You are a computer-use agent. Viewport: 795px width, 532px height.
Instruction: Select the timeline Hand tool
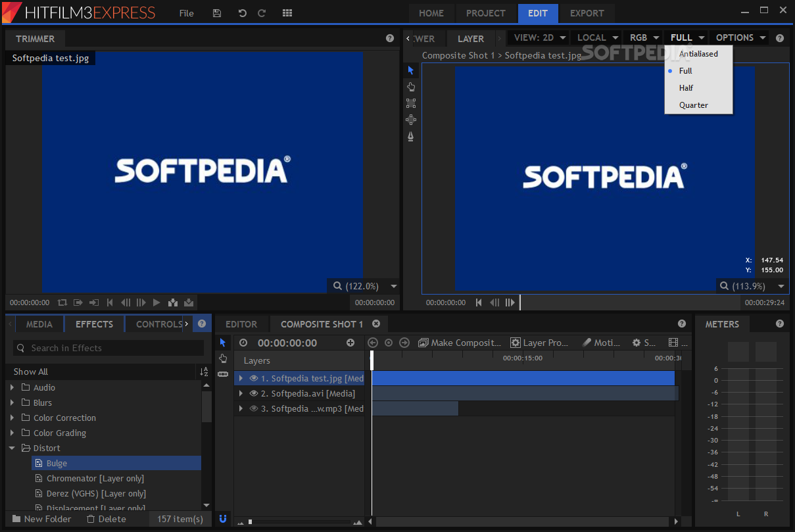[x=223, y=358]
